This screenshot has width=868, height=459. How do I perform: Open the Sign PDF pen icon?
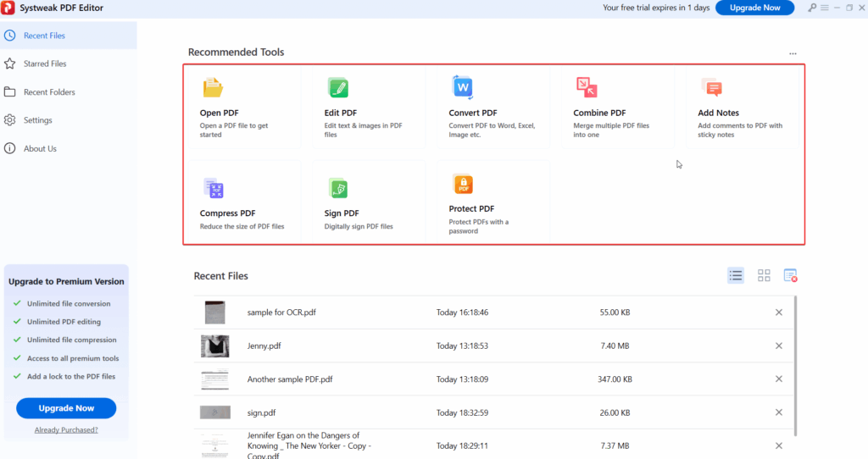(338, 188)
